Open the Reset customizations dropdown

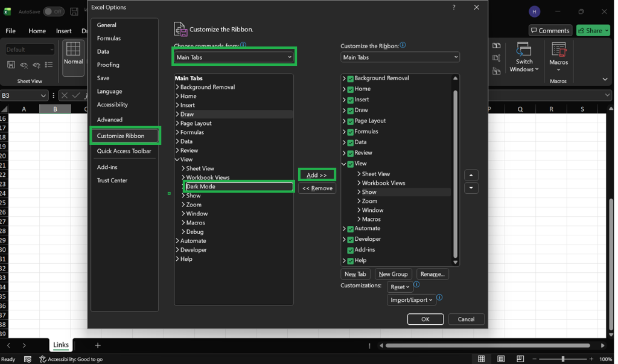(400, 287)
